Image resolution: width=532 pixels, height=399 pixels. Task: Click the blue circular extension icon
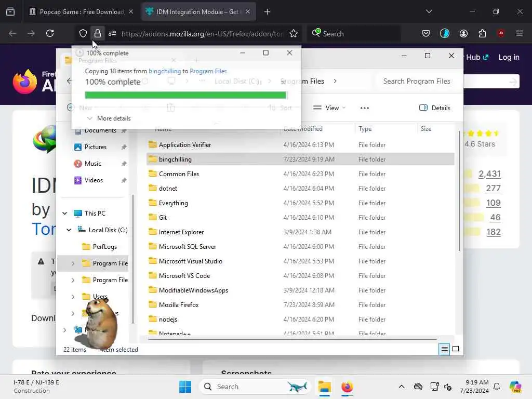(445, 33)
